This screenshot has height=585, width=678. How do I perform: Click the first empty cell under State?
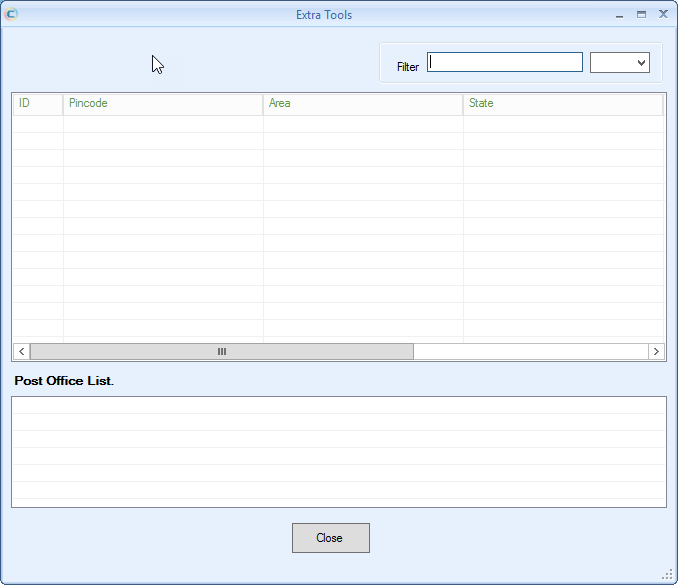point(563,124)
